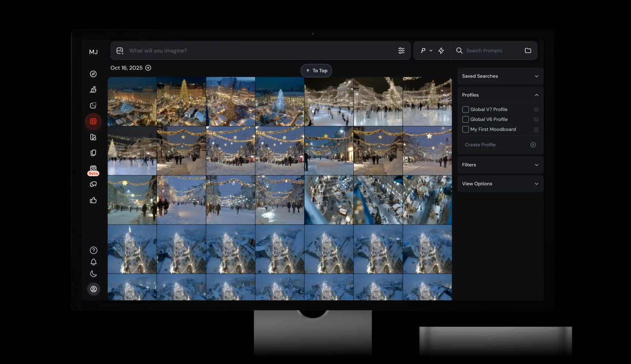Image resolution: width=631 pixels, height=364 pixels.
Task: Open the personalization P dropdown
Action: 426,50
